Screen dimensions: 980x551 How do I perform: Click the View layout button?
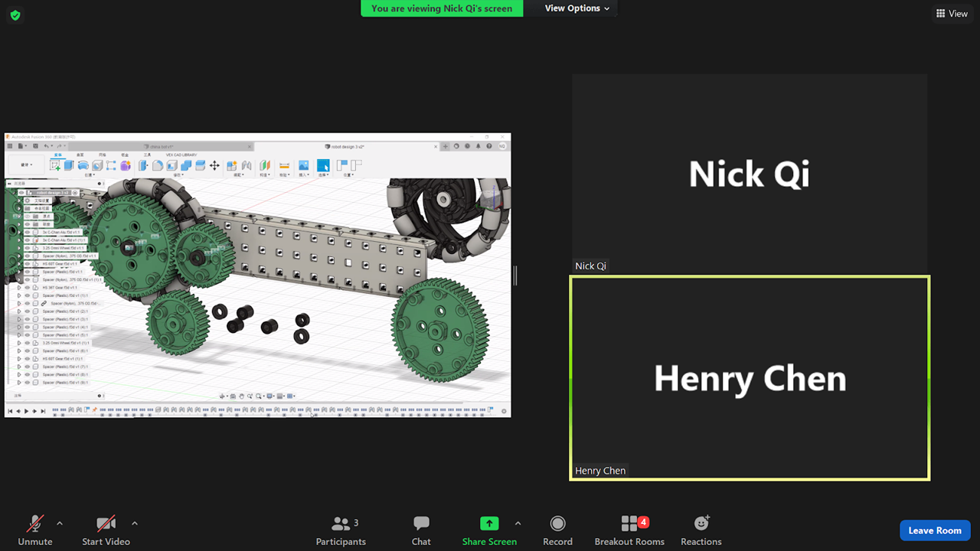pos(952,14)
